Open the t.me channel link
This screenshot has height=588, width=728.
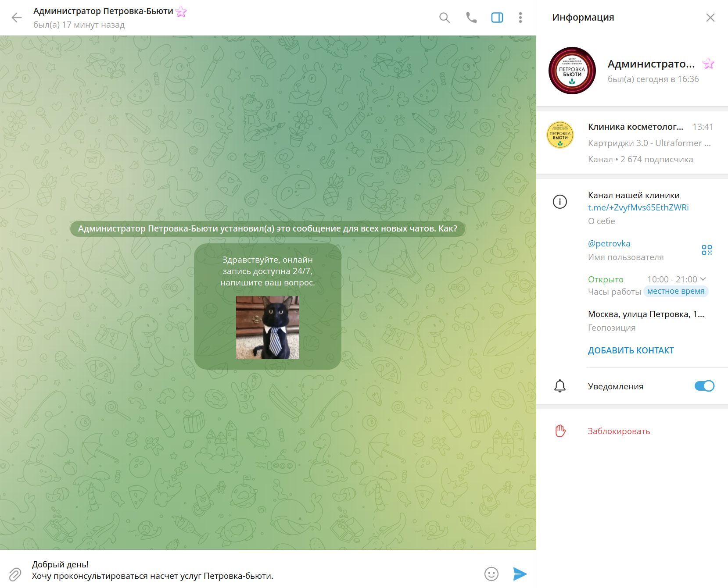pos(638,207)
